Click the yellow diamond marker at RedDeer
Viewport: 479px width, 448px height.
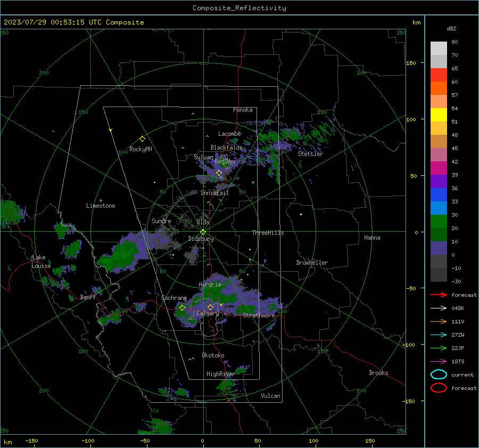(x=219, y=173)
